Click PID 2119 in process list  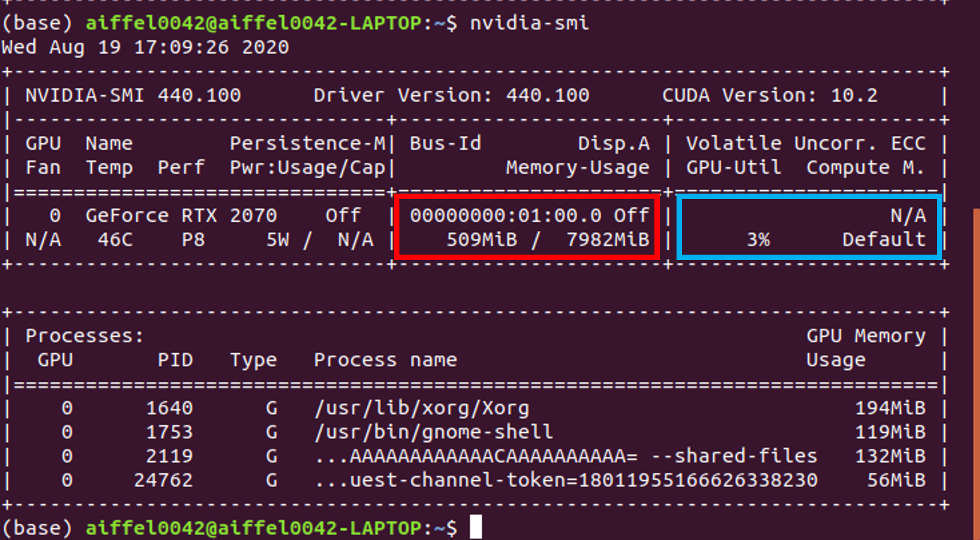(x=169, y=456)
